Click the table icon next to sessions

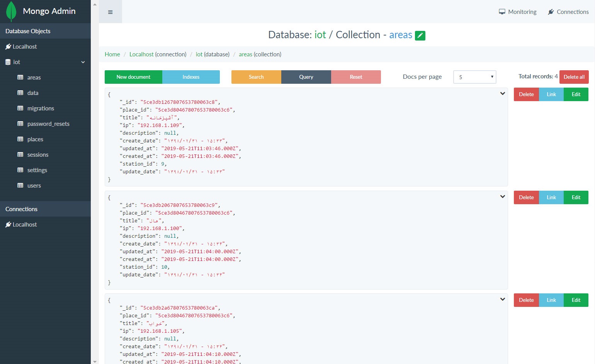pos(20,154)
